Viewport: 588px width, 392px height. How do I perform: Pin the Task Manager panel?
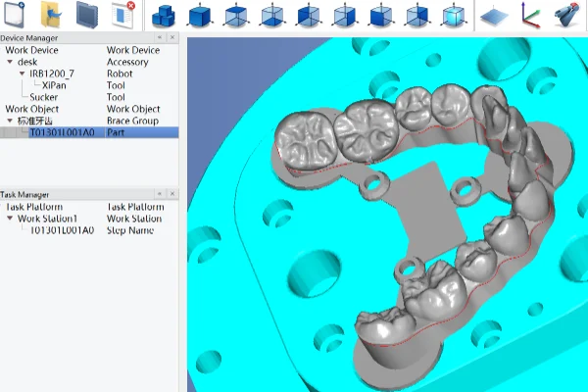(x=162, y=194)
